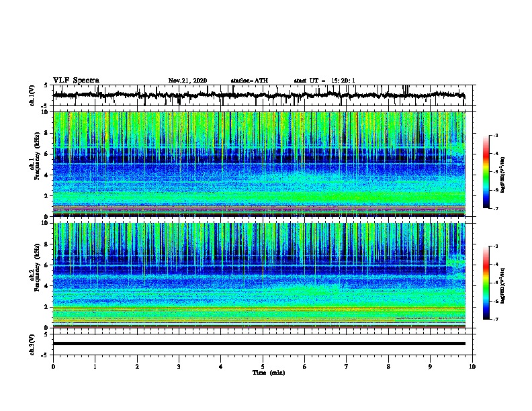532x411 pixels.
Task: Click time axis tick label "6"
Action: 305,367
